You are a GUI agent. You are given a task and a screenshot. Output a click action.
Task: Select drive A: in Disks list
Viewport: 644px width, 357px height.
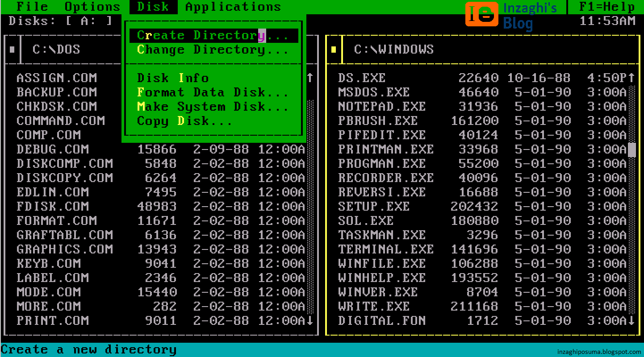[x=89, y=21]
